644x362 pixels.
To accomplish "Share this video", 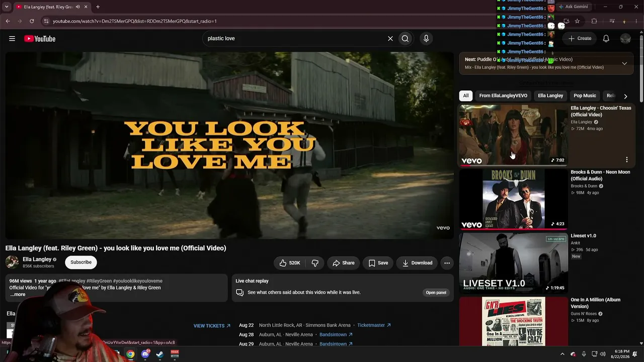I will (343, 263).
